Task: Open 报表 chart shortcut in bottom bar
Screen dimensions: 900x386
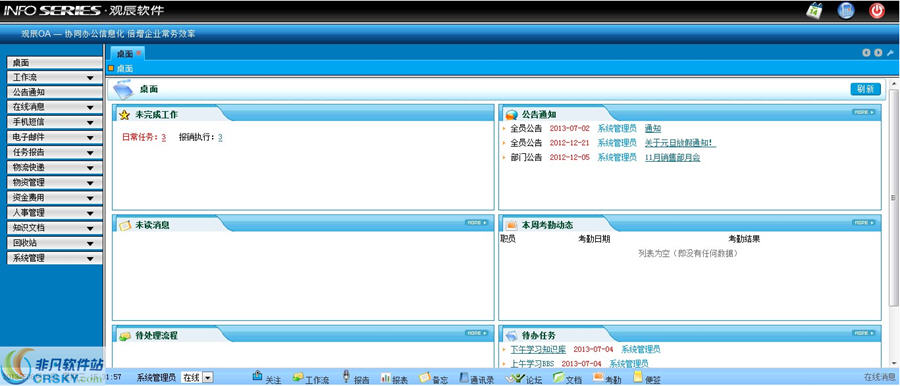Action: tap(394, 379)
